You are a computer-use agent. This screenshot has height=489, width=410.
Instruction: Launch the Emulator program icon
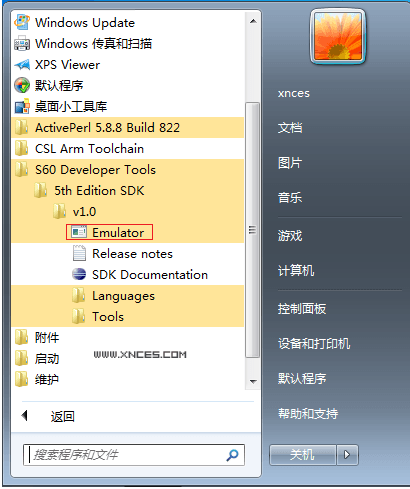79,232
